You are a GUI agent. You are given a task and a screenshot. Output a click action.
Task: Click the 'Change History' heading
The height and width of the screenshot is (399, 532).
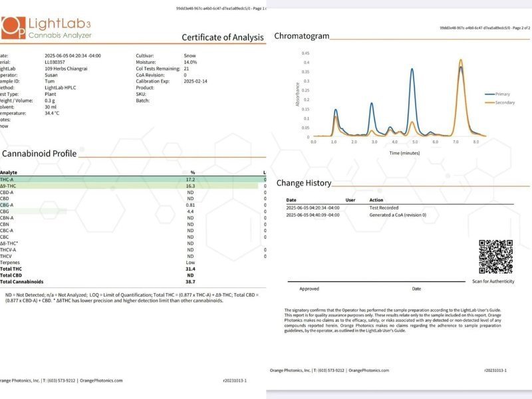pyautogui.click(x=304, y=184)
